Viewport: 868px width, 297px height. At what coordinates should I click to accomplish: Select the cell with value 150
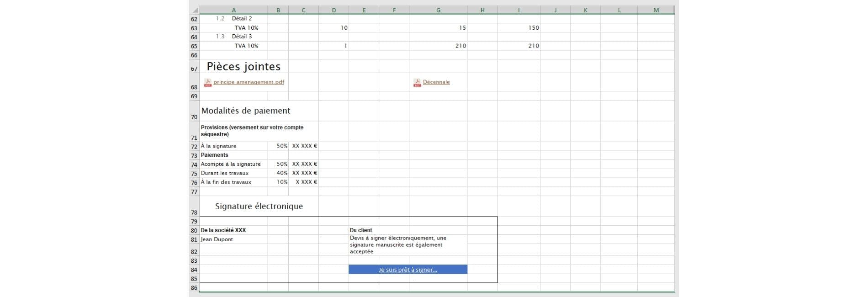pos(519,28)
